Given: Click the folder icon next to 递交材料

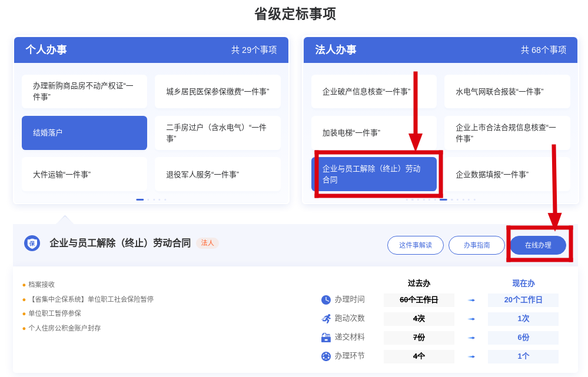Looking at the screenshot, I should tap(325, 338).
